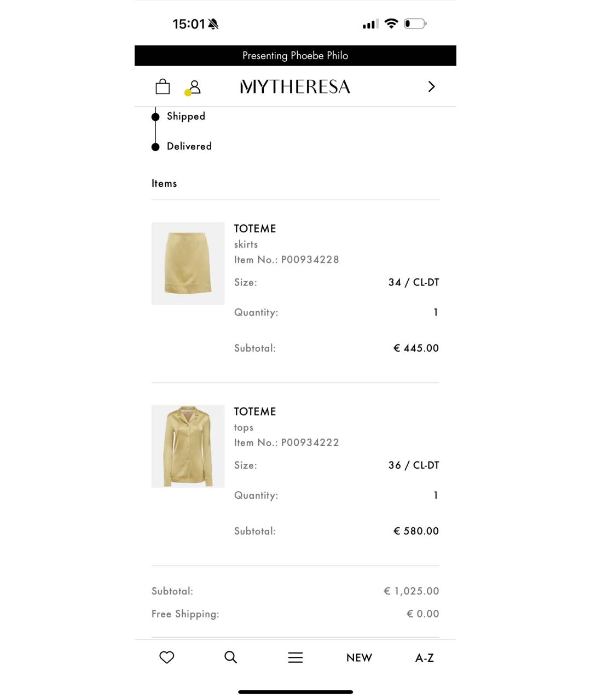Open the yellow satin top thumbnail
Screen dimensions: 591x700
pyautogui.click(x=188, y=446)
